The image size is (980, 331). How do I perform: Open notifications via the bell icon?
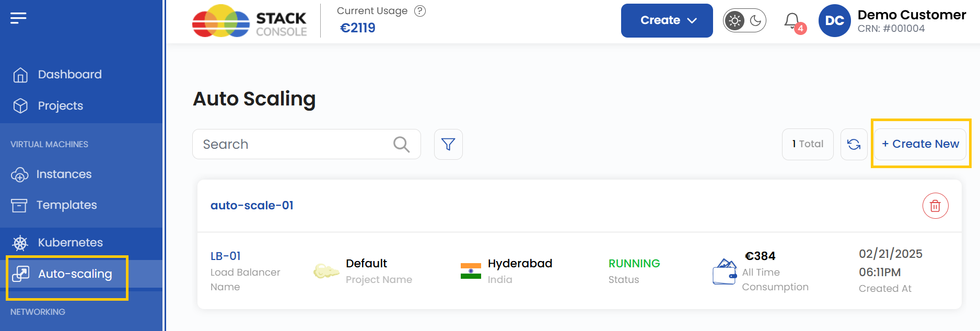tap(792, 21)
